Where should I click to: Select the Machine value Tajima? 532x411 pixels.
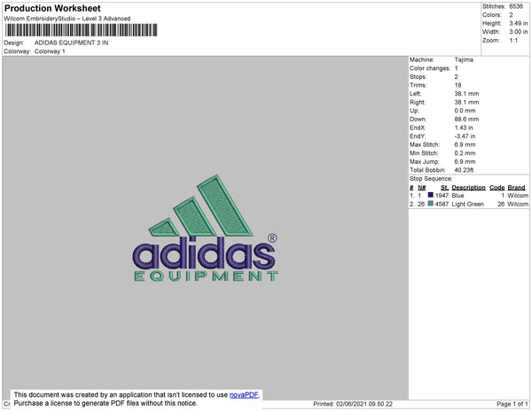point(464,59)
